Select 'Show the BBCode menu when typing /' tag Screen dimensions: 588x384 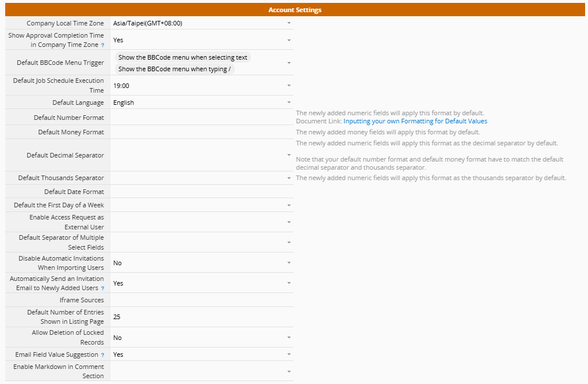(x=175, y=69)
